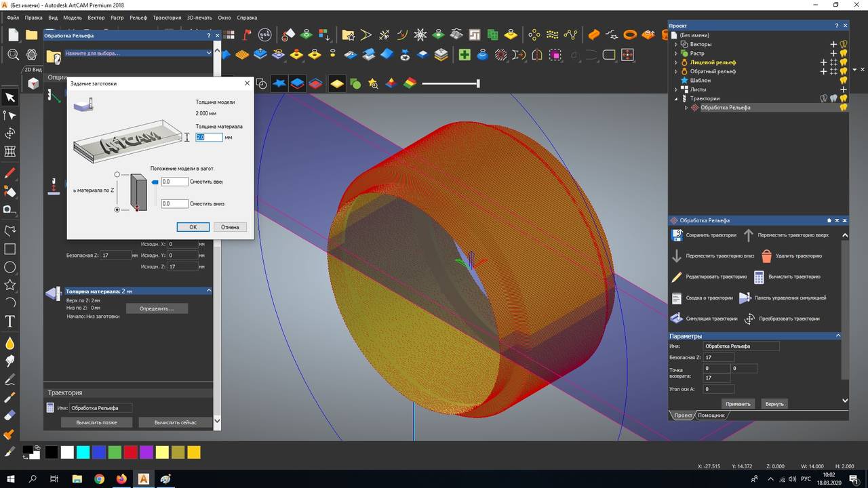Viewport: 868px width, 488px height.
Task: Pick the polyline drawing tool
Action: tap(9, 230)
